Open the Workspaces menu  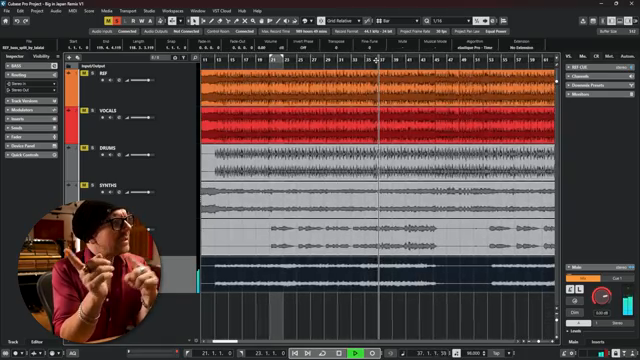173,11
